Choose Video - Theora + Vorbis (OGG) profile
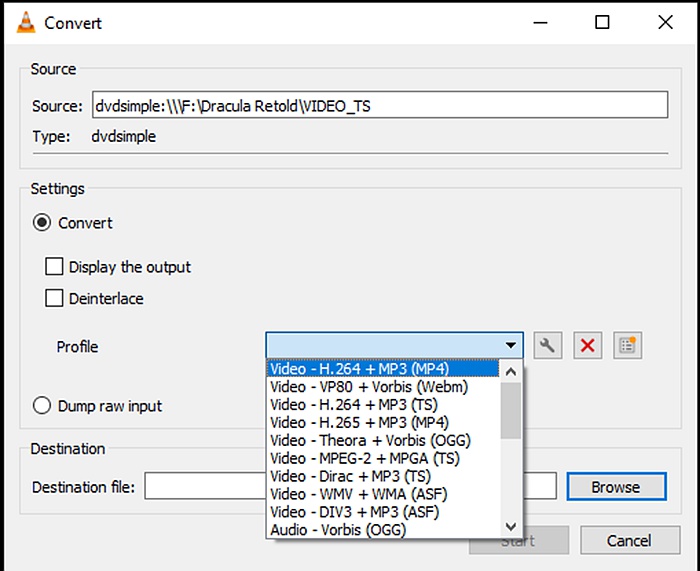This screenshot has width=700, height=571. click(x=383, y=440)
